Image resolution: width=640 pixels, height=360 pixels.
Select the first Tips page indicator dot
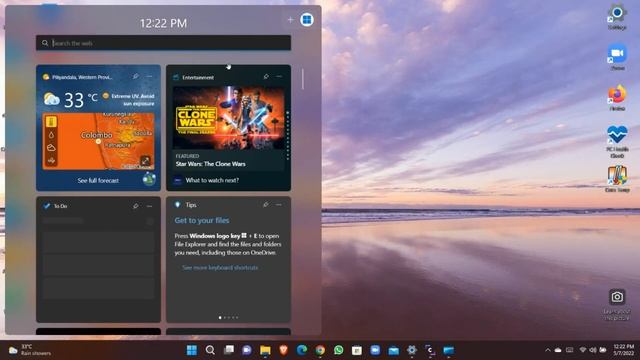pos(220,318)
